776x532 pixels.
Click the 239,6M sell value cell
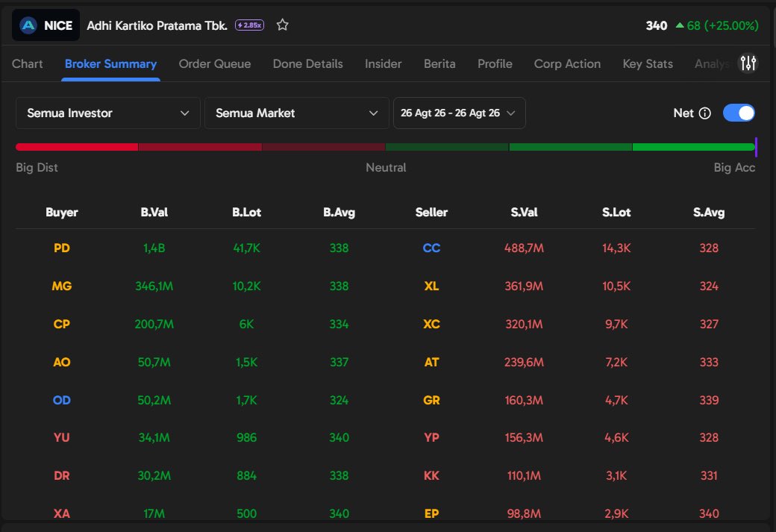524,363
